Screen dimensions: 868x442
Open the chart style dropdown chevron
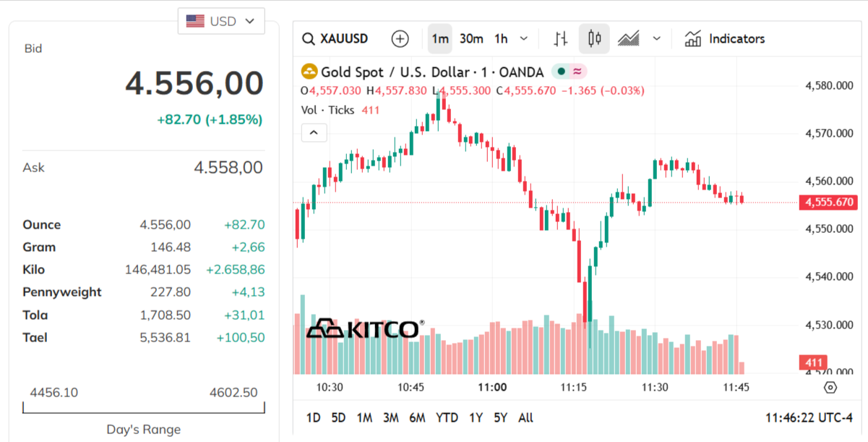pos(655,38)
